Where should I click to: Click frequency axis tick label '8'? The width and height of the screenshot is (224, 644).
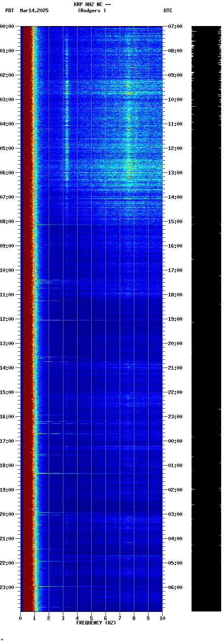(x=134, y=618)
